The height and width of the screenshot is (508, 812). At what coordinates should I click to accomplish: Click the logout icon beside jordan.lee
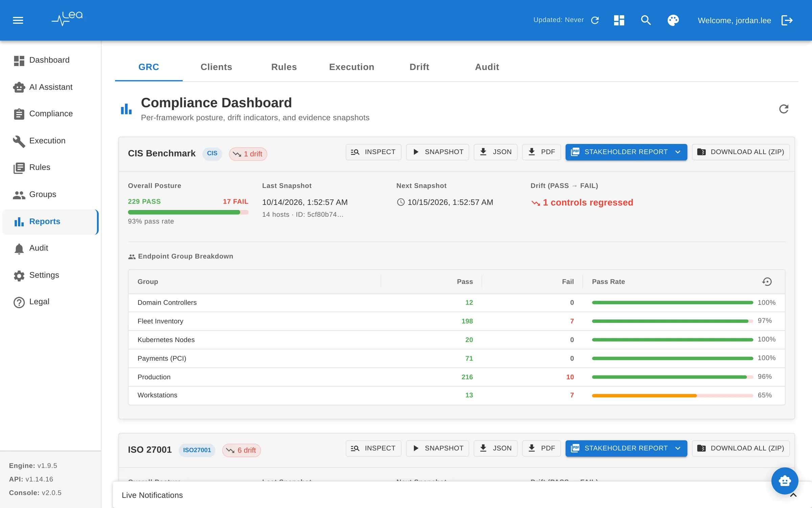click(787, 20)
